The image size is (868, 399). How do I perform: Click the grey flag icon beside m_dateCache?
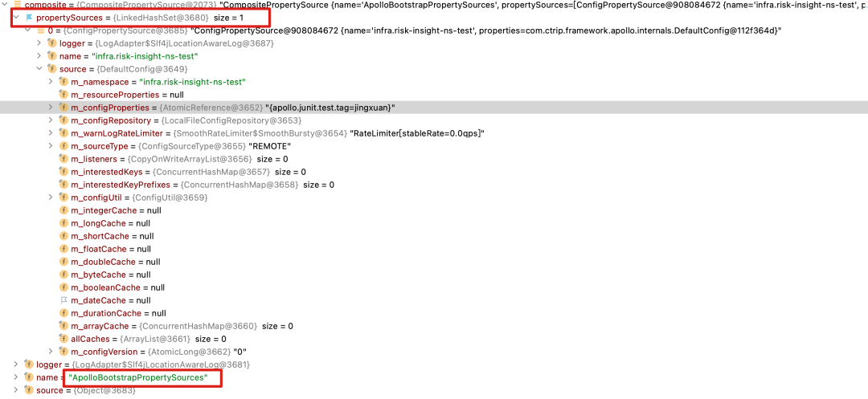(64, 300)
